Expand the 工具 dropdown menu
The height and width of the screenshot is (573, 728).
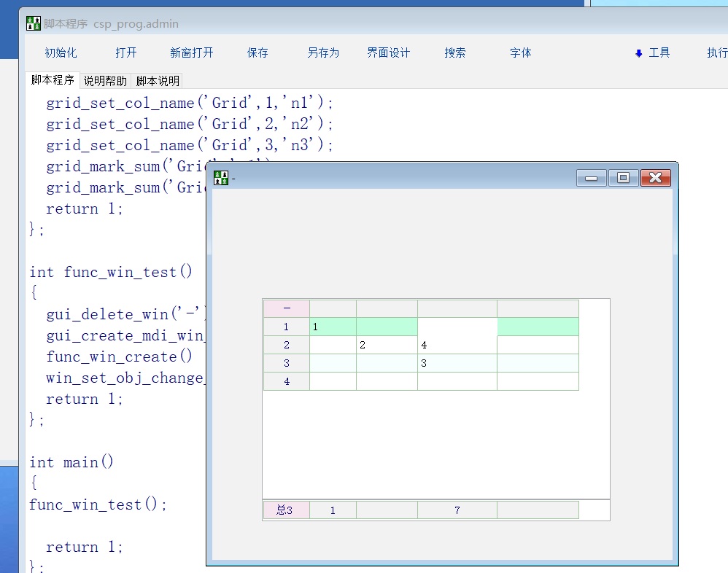[653, 52]
